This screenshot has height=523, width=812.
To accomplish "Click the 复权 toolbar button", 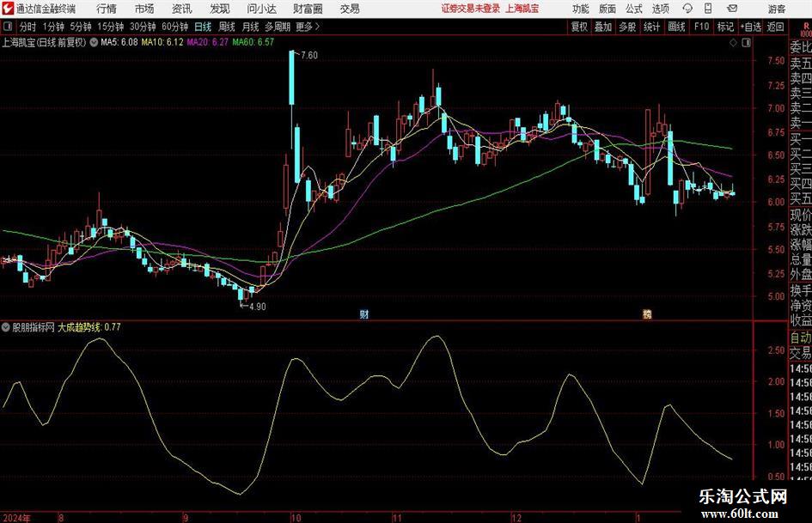I will 579,27.
